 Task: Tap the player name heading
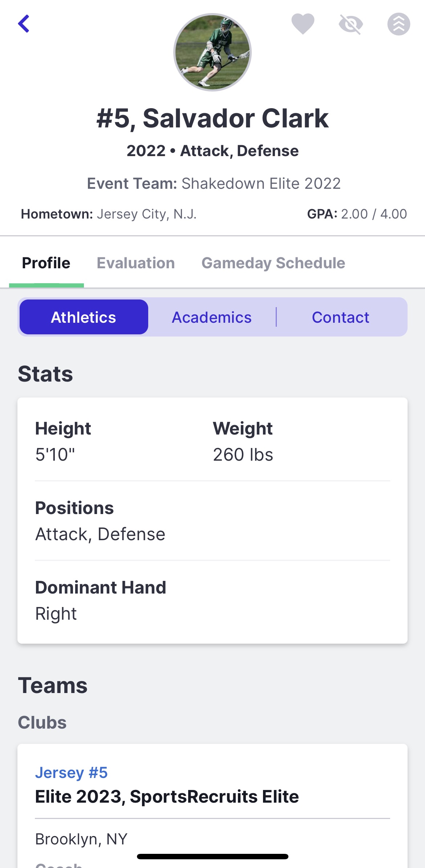[x=212, y=118]
